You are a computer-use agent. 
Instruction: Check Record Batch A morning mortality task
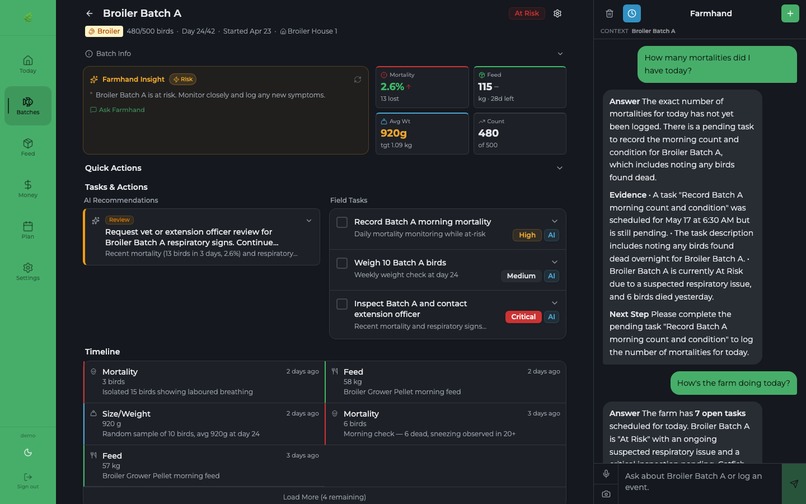point(342,222)
